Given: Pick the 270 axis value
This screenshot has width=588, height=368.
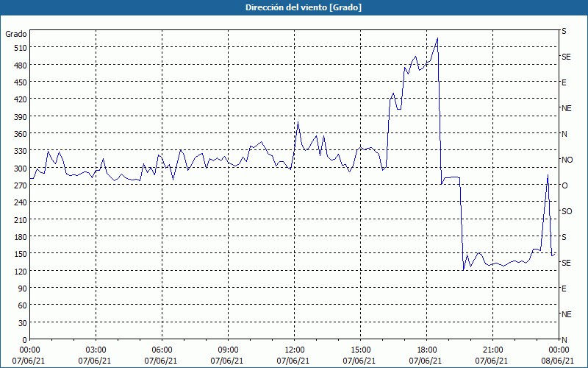Looking at the screenshot, I should (21, 185).
